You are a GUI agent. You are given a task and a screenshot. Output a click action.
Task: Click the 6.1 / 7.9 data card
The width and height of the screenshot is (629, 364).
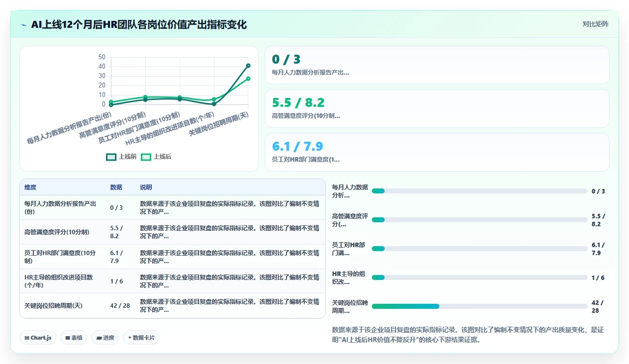coord(437,152)
